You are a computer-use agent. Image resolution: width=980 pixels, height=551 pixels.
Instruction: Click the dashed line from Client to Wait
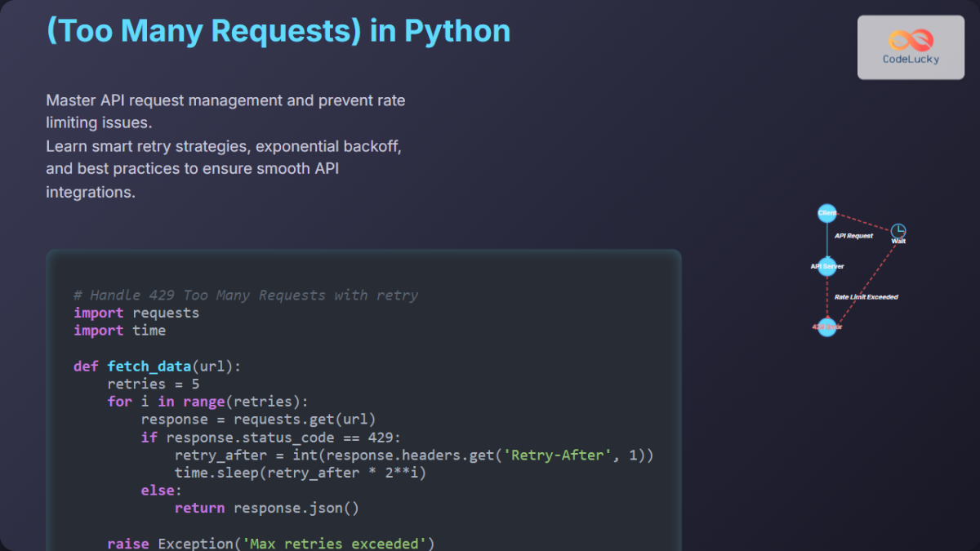pos(862,220)
